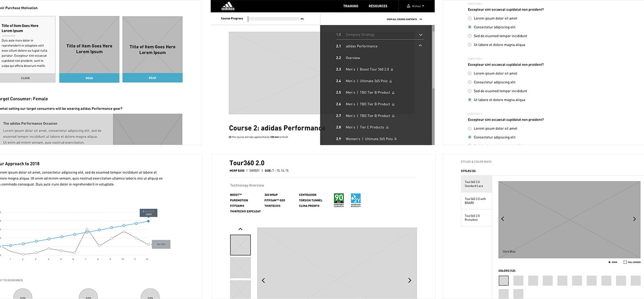644x299 pixels.
Task: Go to next image in Tour360 2.0 gallery
Action: [409, 280]
